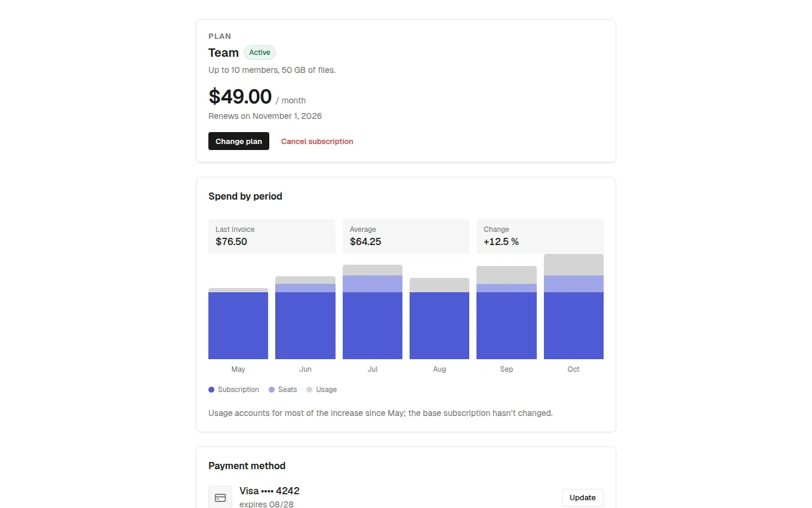
Task: Open the Cancel subscription link
Action: click(x=317, y=141)
